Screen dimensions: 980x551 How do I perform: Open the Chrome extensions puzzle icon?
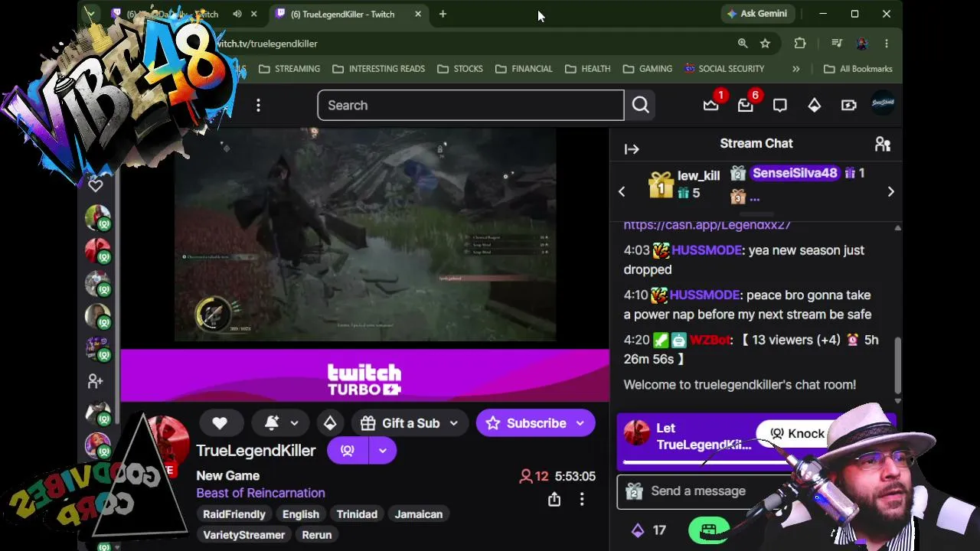(x=800, y=44)
